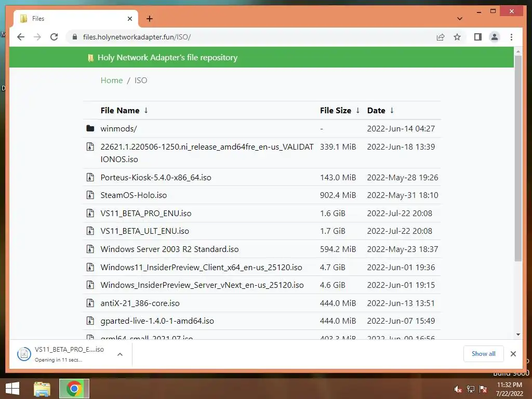Image resolution: width=532 pixels, height=399 pixels.
Task: Click the network tray icon
Action: [x=471, y=389]
